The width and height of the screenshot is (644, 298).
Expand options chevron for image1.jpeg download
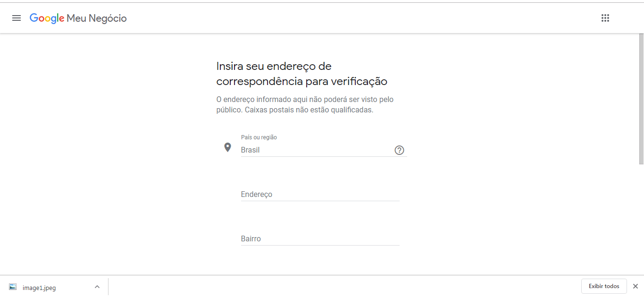pos(97,287)
